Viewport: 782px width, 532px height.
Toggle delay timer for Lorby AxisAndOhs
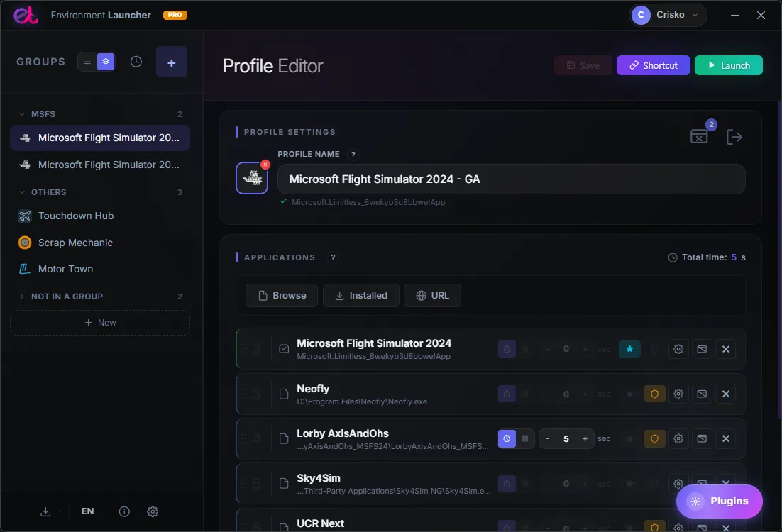click(507, 439)
